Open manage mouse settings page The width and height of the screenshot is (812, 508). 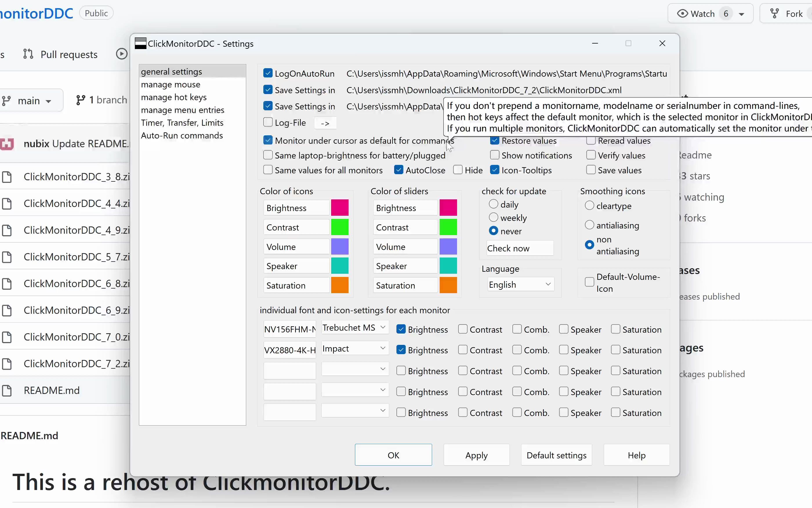point(193,84)
